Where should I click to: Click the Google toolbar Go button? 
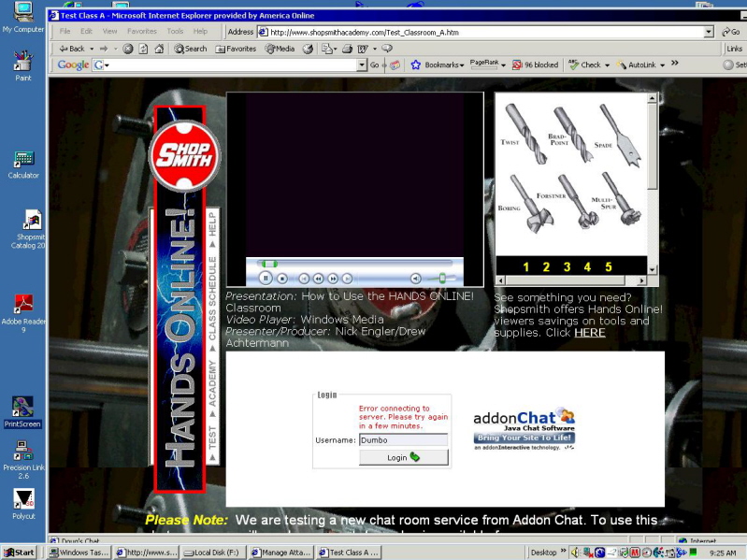coord(375,65)
